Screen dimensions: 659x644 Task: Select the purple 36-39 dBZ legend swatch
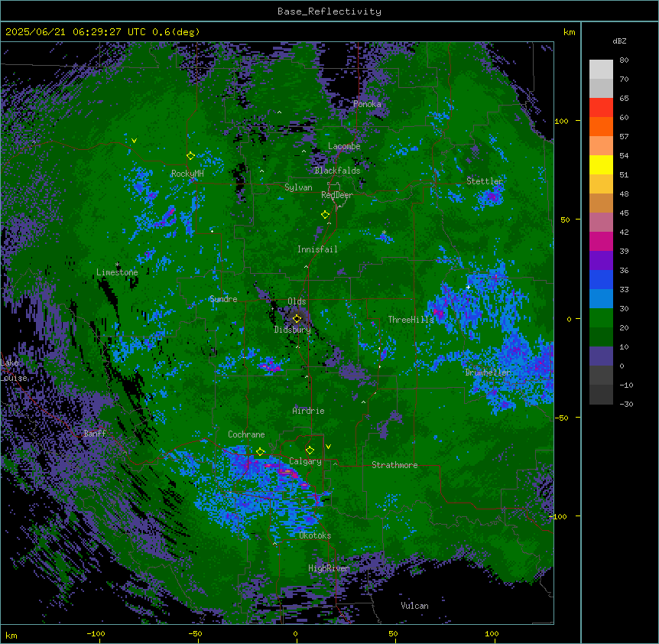coord(601,261)
